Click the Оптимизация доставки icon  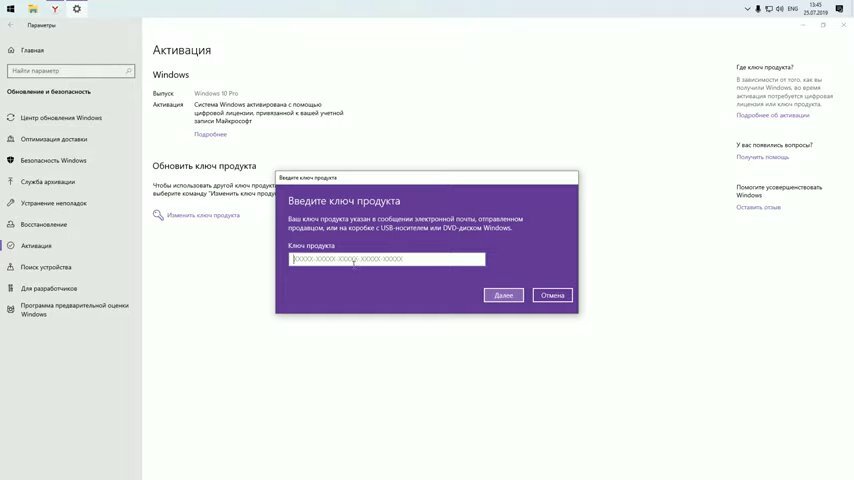click(10, 139)
